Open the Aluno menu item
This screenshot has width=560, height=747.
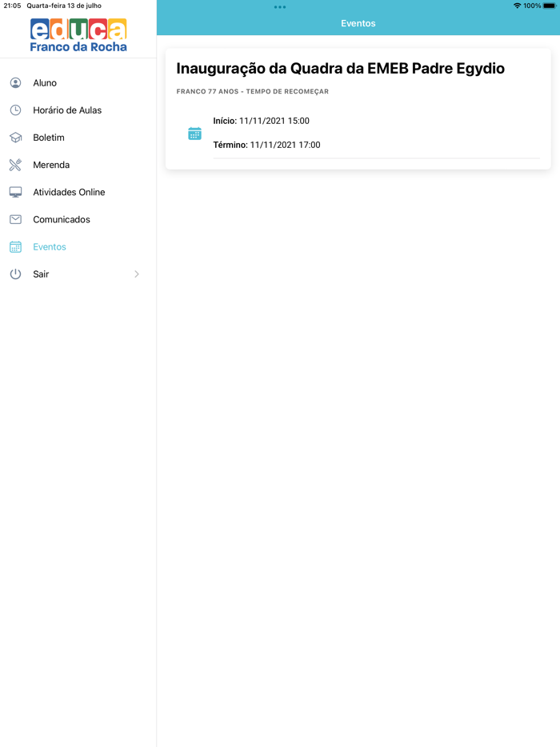78,83
